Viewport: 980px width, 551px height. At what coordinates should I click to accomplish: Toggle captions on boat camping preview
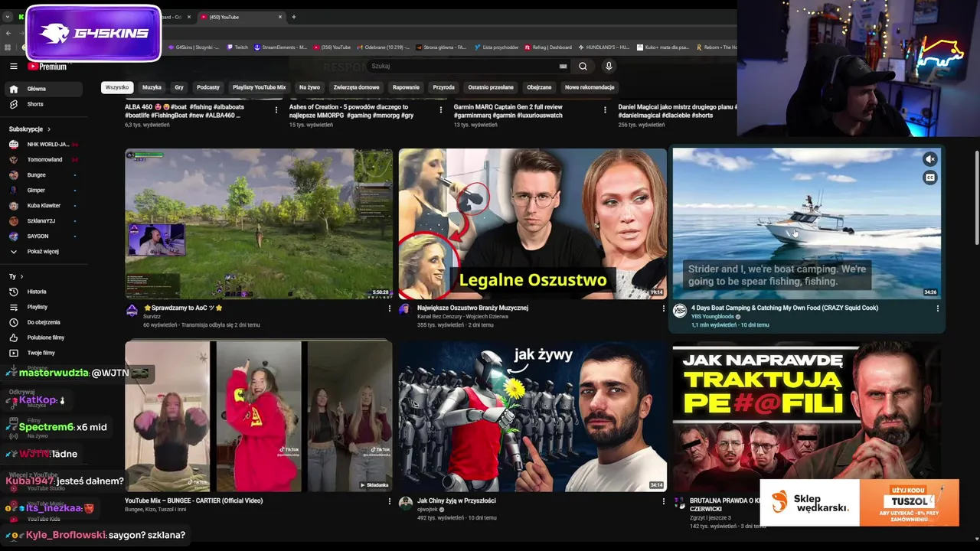click(x=930, y=178)
